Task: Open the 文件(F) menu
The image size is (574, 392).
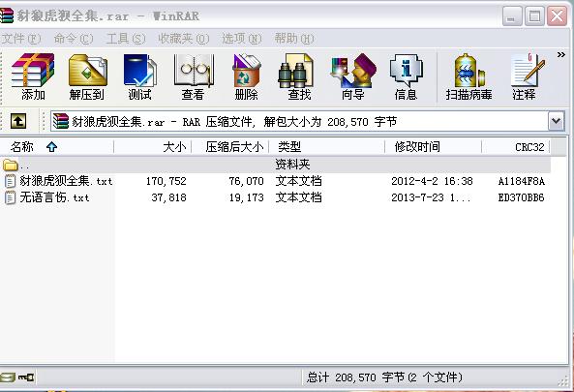Action: (x=20, y=39)
